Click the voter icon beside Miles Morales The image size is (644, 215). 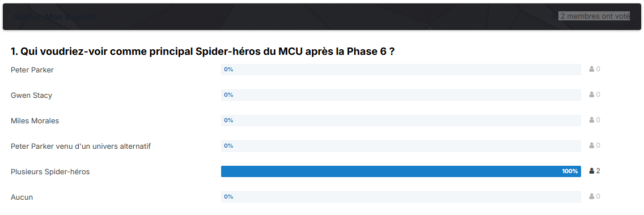coord(591,120)
